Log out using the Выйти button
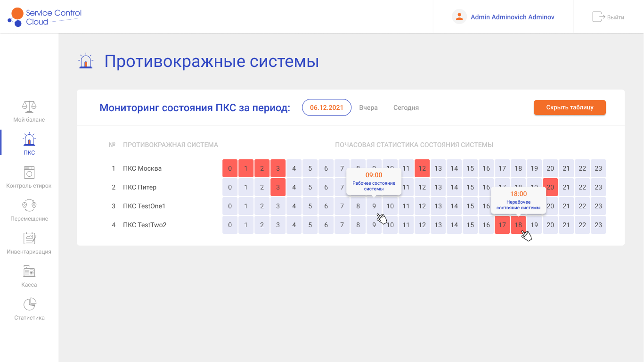The height and width of the screenshot is (362, 644). 608,17
